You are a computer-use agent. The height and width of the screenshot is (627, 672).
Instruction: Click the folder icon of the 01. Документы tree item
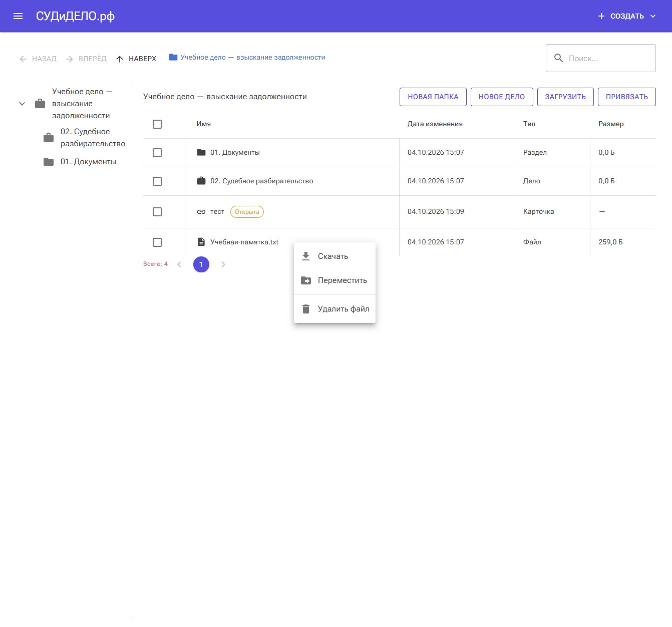pos(49,162)
